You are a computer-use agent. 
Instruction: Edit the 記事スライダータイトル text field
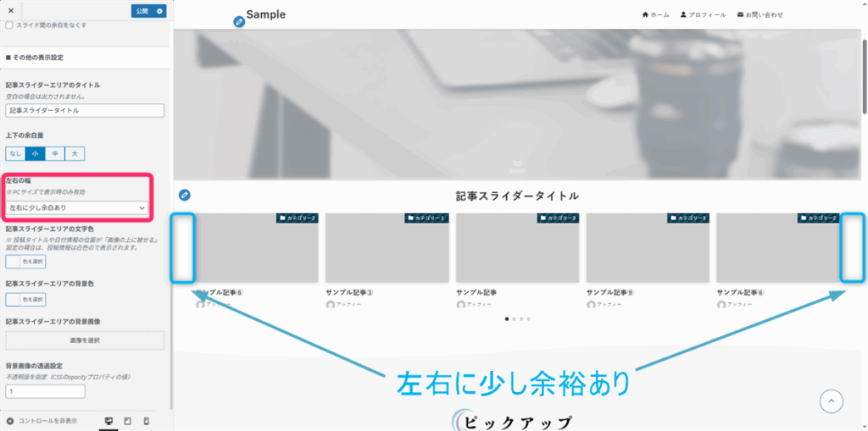(x=85, y=110)
